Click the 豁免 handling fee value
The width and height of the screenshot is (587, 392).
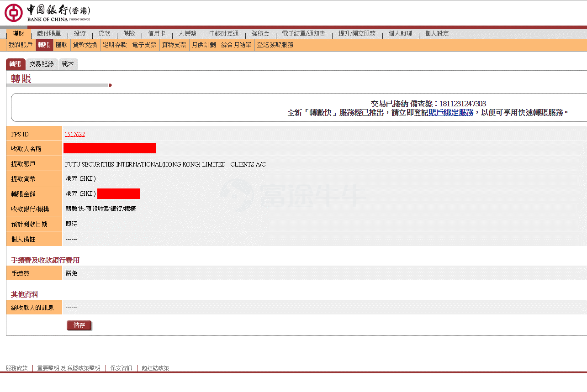pos(72,273)
